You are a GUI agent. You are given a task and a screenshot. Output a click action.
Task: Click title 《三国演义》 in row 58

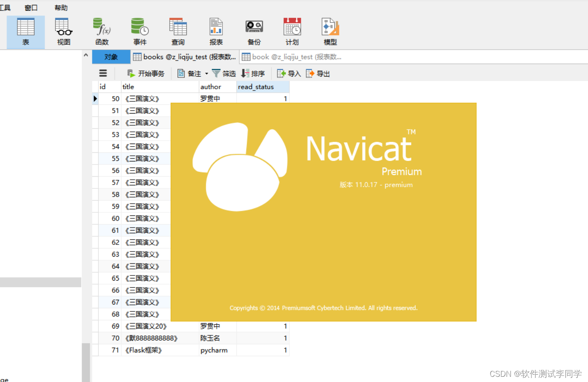point(146,194)
